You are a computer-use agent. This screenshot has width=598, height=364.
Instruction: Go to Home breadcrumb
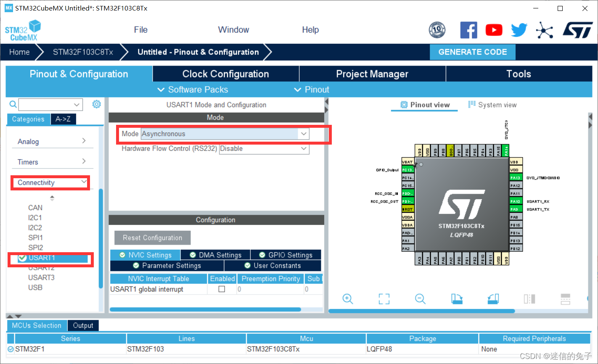coord(19,52)
